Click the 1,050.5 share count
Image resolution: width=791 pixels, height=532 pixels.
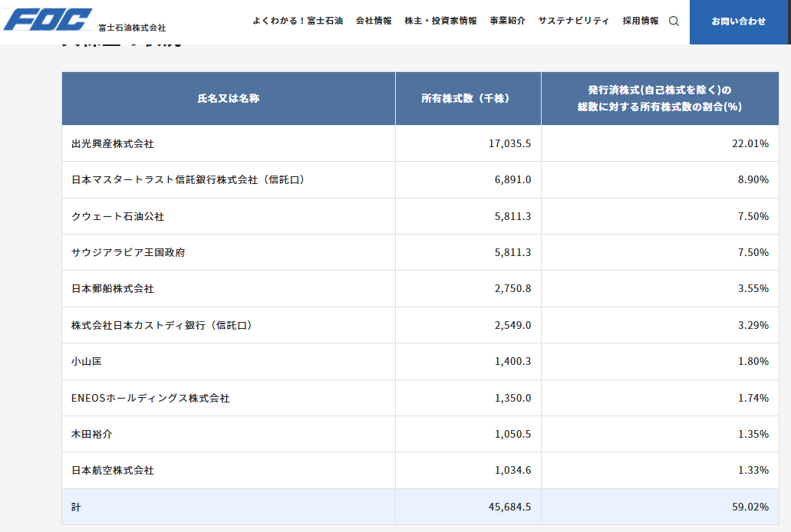[x=513, y=434]
